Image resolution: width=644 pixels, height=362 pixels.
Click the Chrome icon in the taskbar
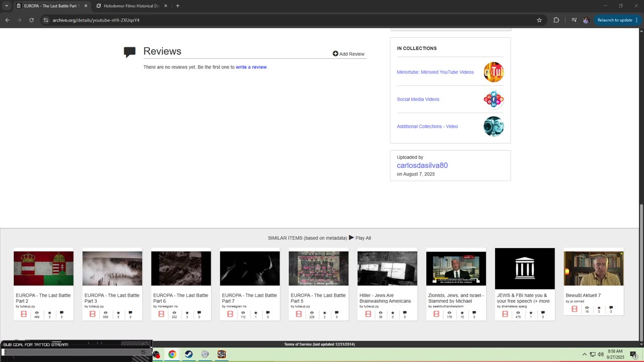[x=172, y=354]
